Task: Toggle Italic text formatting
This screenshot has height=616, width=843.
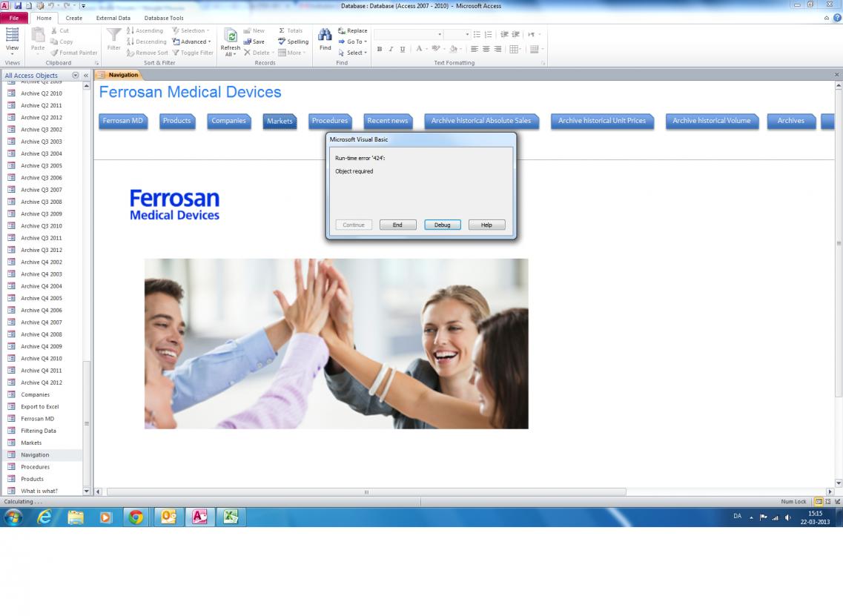Action: [391, 49]
